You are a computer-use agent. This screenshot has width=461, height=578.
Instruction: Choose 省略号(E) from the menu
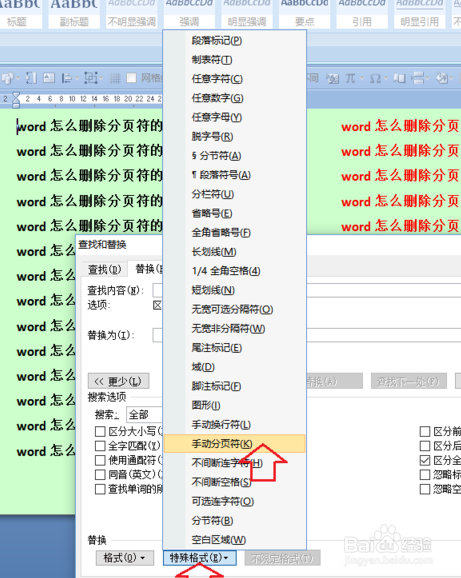(235, 213)
